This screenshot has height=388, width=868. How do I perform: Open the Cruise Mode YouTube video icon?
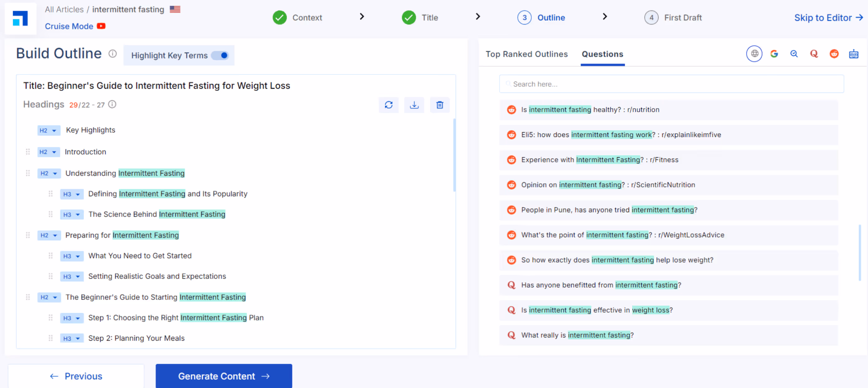click(101, 26)
